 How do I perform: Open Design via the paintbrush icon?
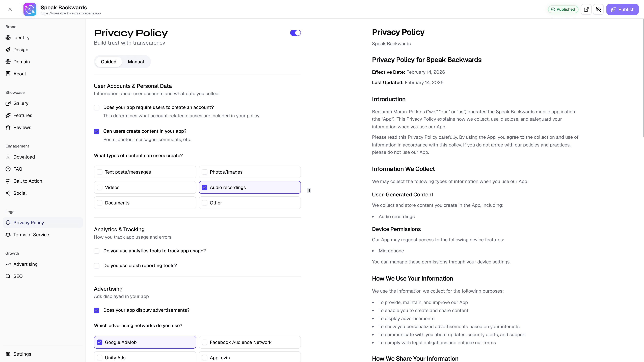coord(8,49)
